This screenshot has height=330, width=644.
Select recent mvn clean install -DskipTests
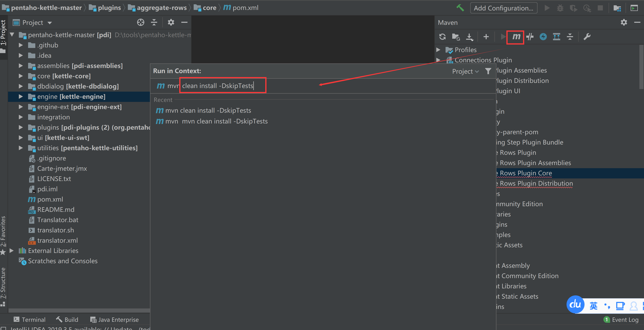[208, 110]
